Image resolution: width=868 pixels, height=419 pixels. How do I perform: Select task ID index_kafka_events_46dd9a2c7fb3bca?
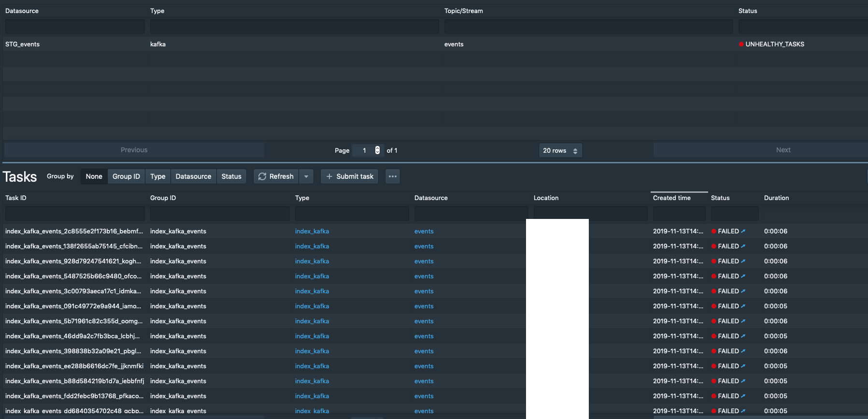(x=72, y=336)
